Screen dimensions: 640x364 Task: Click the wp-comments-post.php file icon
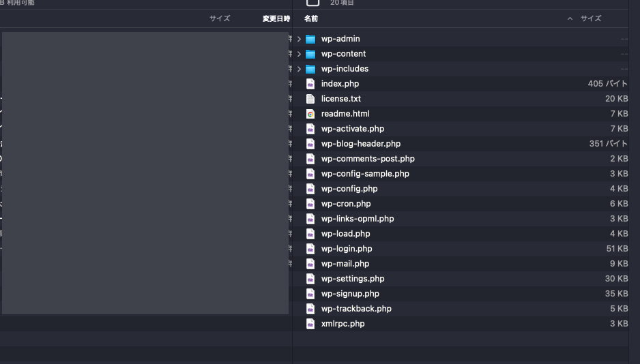pos(310,159)
